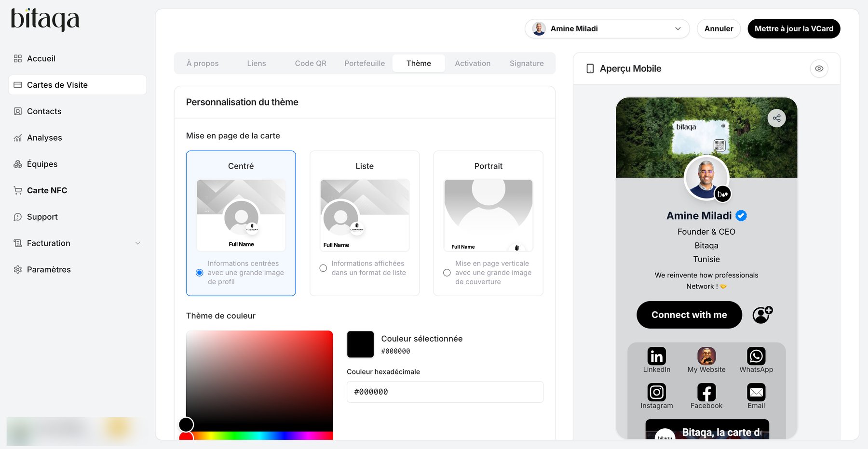Screen dimensions: 868x449
Task: Click the bitaqa logo
Action: tap(45, 19)
